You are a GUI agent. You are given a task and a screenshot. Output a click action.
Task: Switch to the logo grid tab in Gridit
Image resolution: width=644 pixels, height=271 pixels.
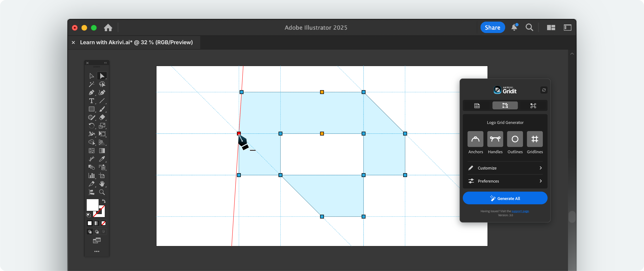(505, 105)
